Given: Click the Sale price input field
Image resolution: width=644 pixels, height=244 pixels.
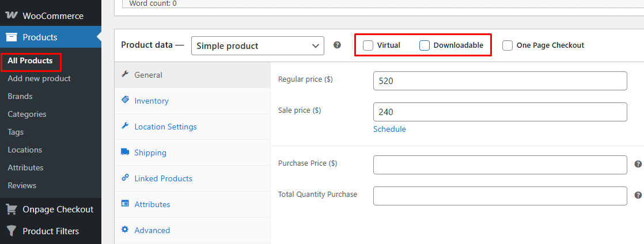Looking at the screenshot, I should (x=500, y=112).
